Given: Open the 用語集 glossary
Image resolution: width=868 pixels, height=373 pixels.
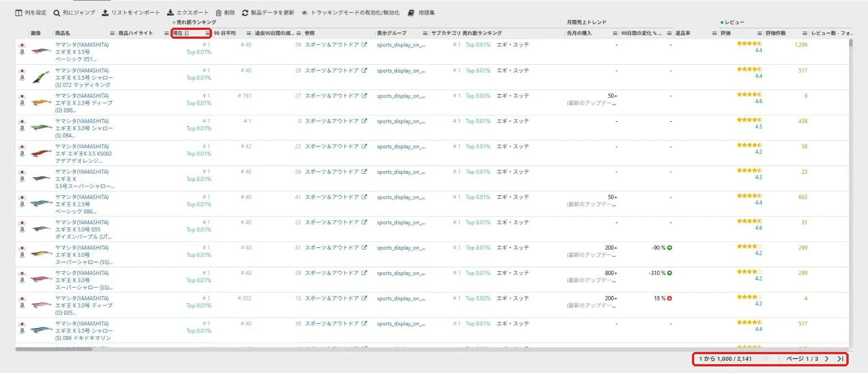Looking at the screenshot, I should point(421,12).
